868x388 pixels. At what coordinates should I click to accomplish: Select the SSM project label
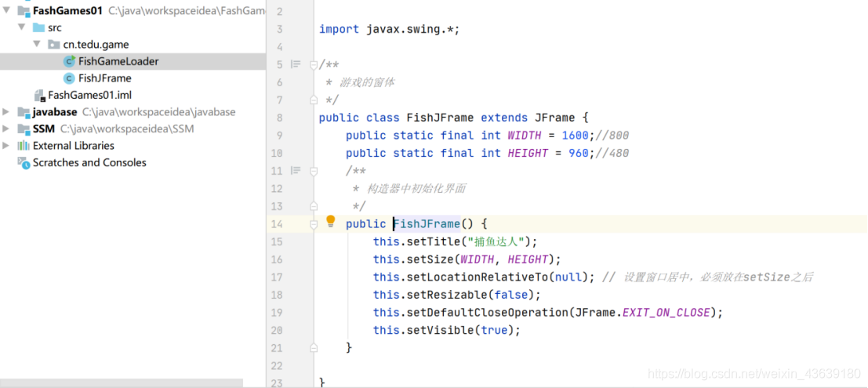pos(44,129)
